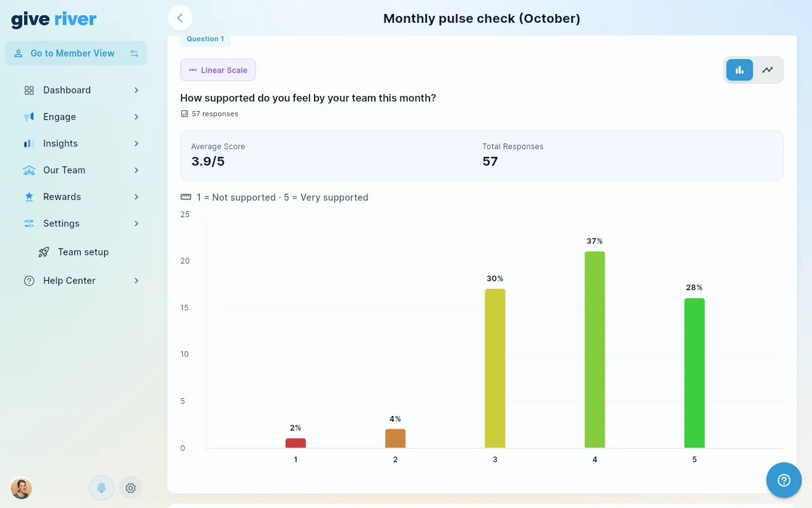Open Help Center
Screen dimensions: 812x508
pyautogui.click(x=81, y=281)
